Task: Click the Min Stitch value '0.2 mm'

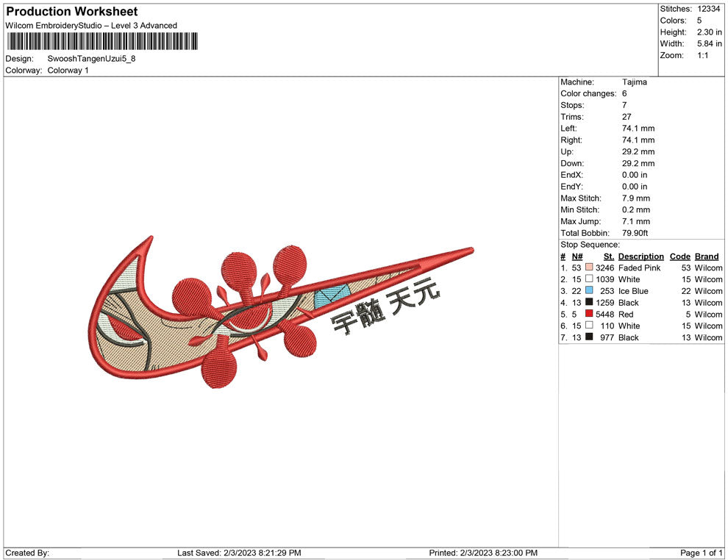Action: pyautogui.click(x=636, y=209)
